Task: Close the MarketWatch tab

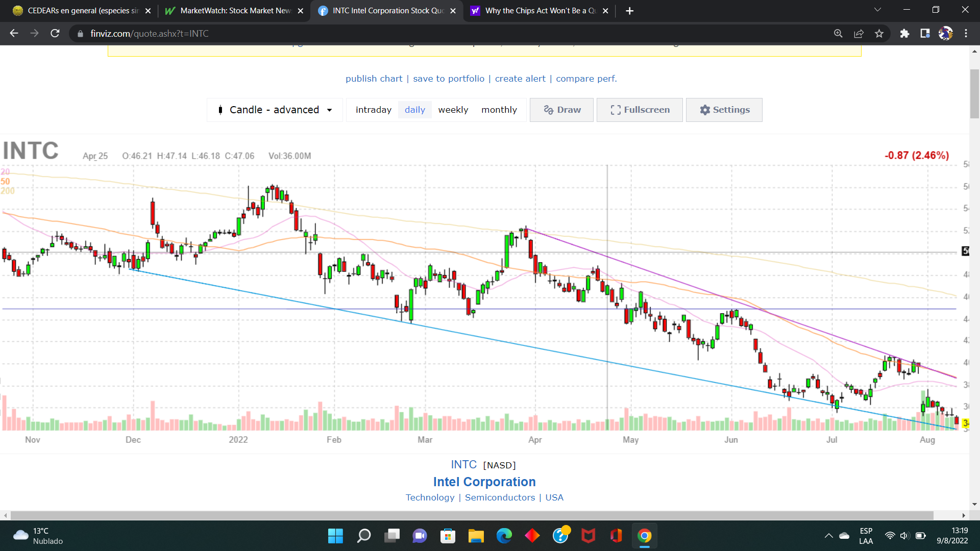Action: click(300, 11)
